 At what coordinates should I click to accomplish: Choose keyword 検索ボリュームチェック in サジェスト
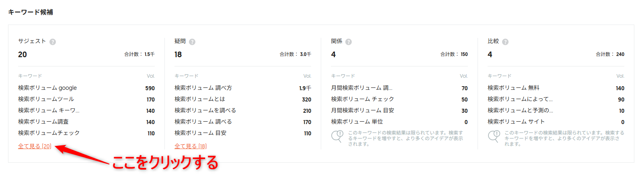[x=49, y=133]
